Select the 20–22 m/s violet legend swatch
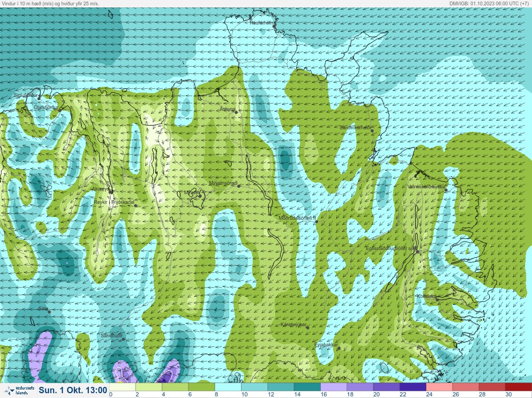Image resolution: width=532 pixels, height=398 pixels. pos(387,387)
